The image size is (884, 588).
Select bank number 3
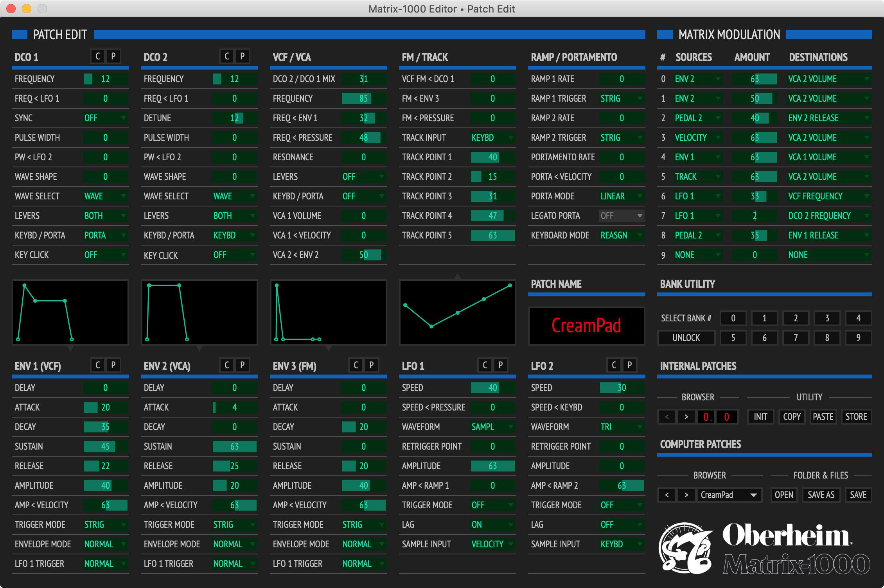pyautogui.click(x=827, y=318)
